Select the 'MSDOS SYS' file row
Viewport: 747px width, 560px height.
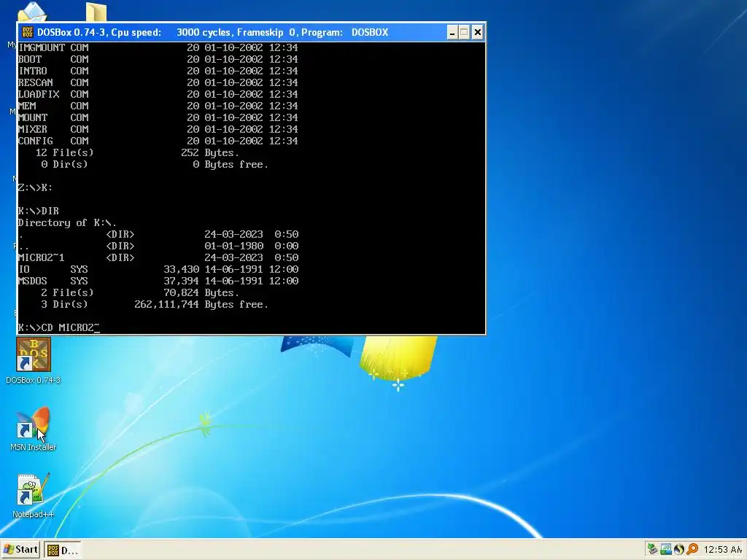(x=158, y=281)
